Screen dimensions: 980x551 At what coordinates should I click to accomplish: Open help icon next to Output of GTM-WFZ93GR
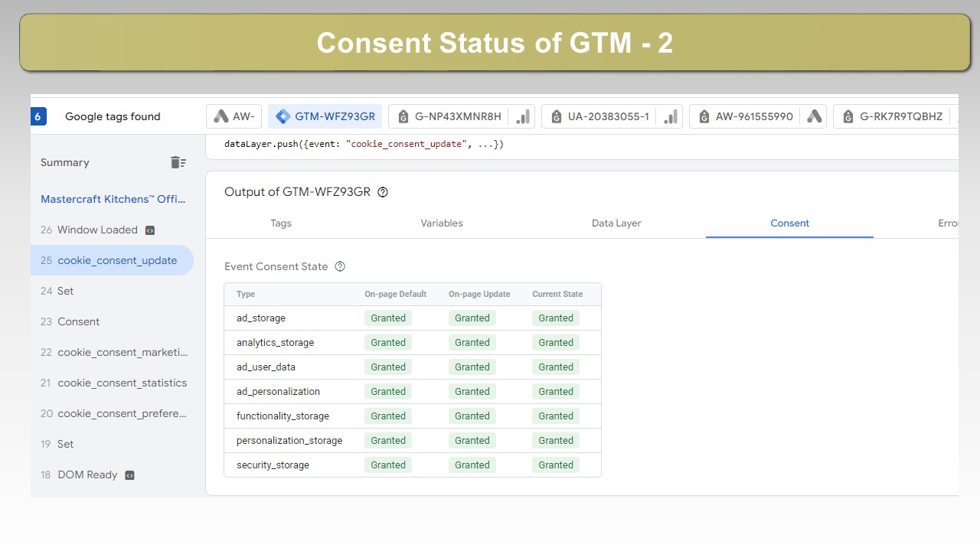click(x=383, y=192)
